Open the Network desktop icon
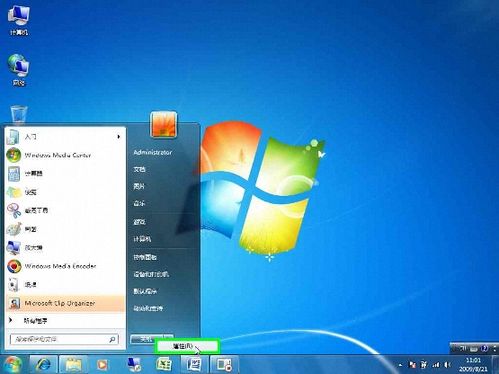Screen dimensions: 499x374 [x=19, y=70]
